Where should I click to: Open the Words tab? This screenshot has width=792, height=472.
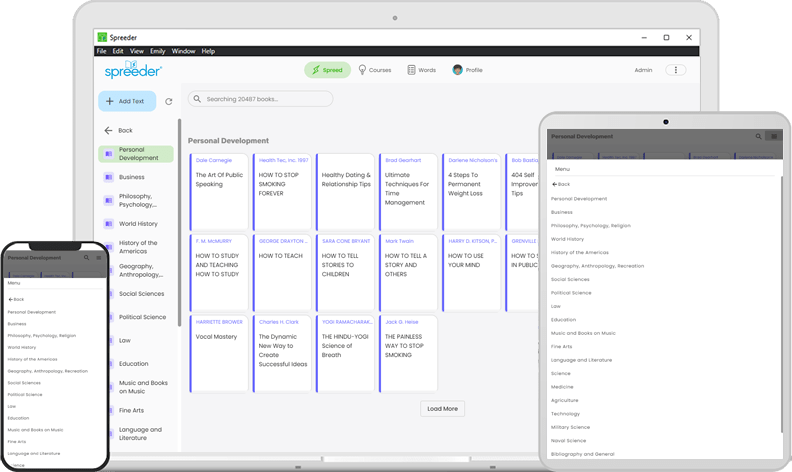tap(422, 70)
